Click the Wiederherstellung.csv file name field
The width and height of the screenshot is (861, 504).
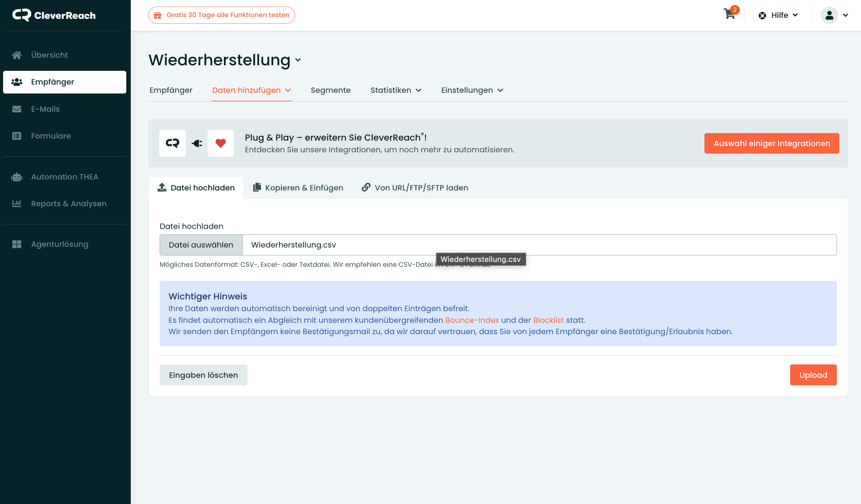(539, 245)
